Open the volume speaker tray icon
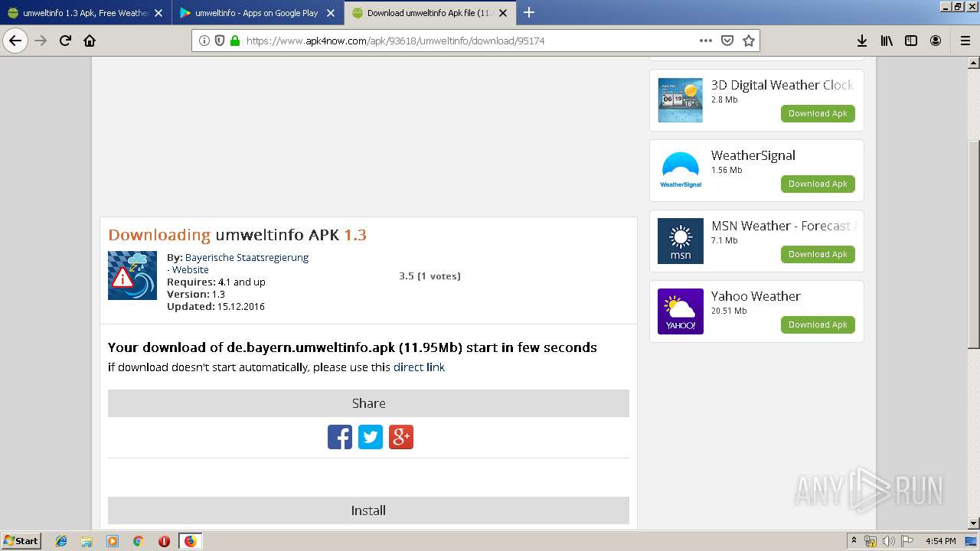Screen dimensions: 980x551 point(888,541)
